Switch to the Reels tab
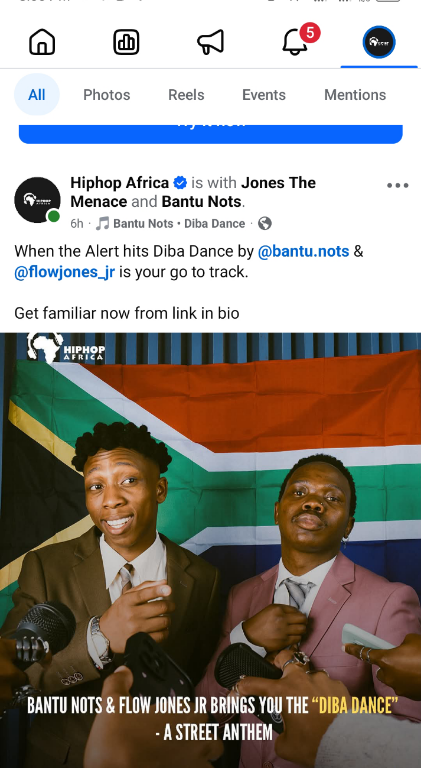Viewport: 421px width, 768px height. pos(186,95)
